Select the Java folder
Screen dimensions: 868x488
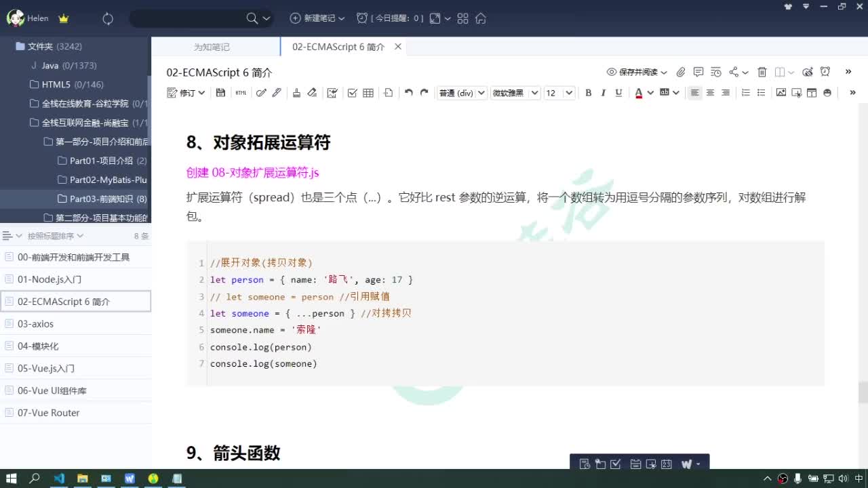click(64, 66)
